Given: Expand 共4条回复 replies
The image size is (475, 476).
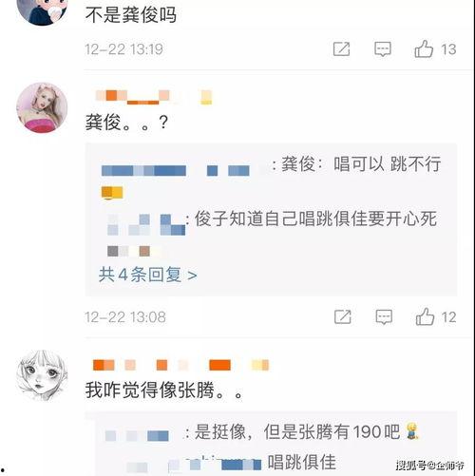Looking at the screenshot, I should tap(147, 275).
